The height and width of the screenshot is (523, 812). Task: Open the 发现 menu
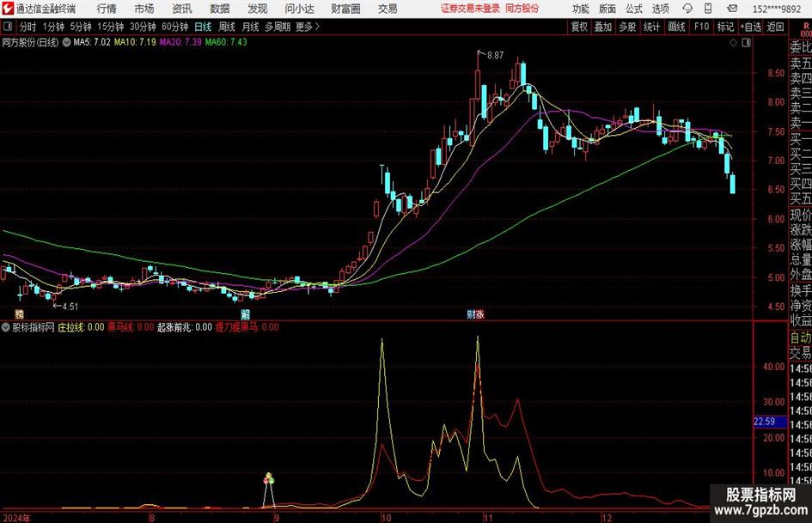(x=258, y=9)
